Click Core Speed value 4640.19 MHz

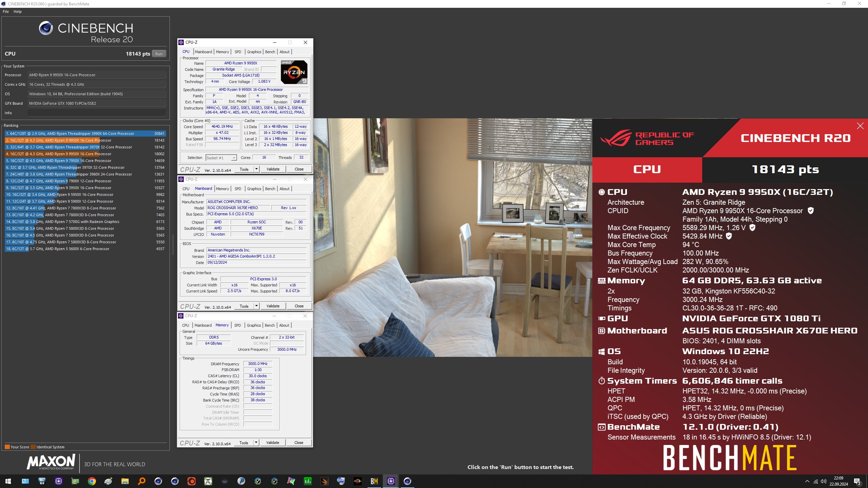222,127
